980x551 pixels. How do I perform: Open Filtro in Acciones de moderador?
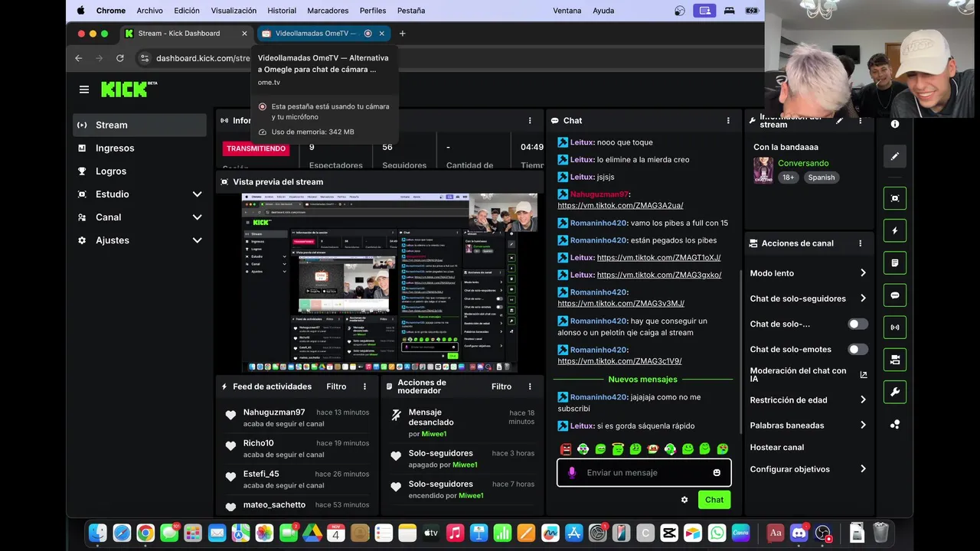[x=501, y=386]
